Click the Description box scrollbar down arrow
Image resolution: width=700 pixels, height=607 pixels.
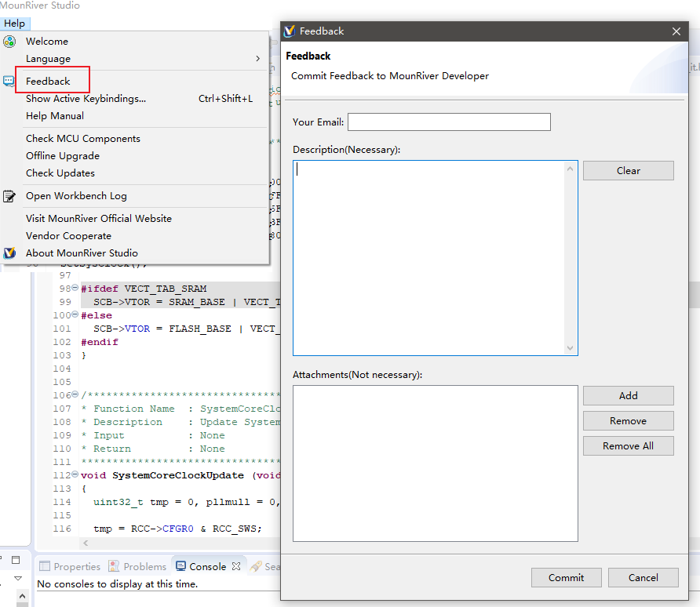571,349
